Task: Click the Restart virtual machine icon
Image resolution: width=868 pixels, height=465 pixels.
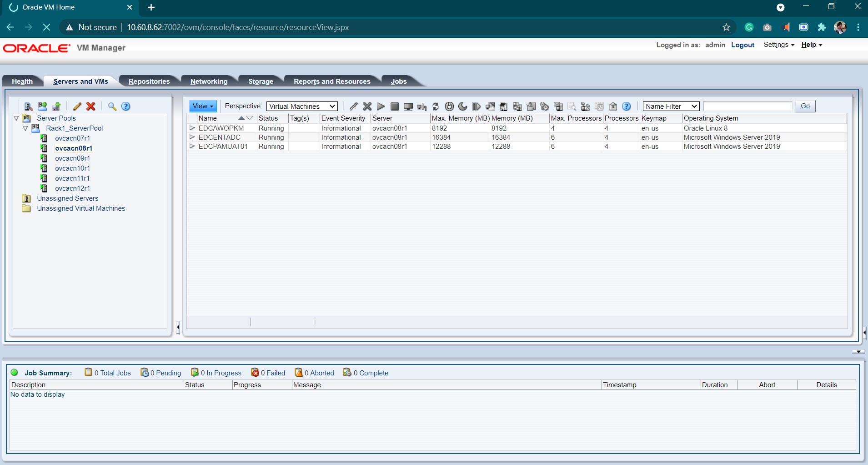Action: click(436, 106)
